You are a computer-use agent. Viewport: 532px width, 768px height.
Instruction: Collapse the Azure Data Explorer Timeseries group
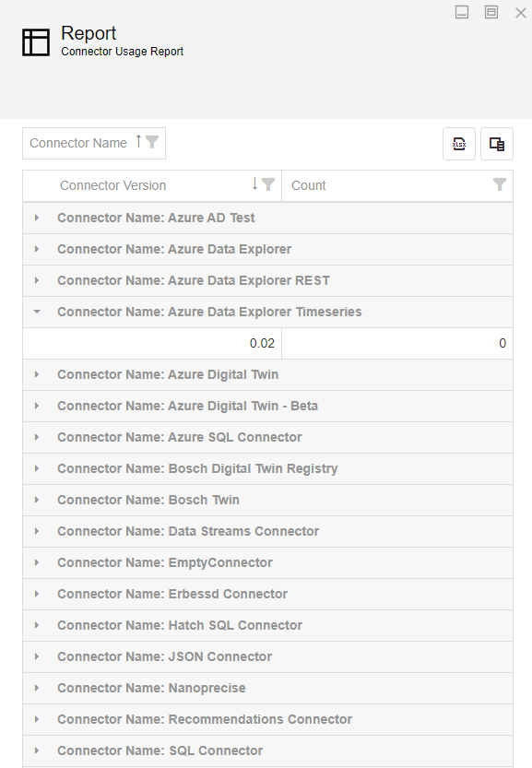coord(36,312)
